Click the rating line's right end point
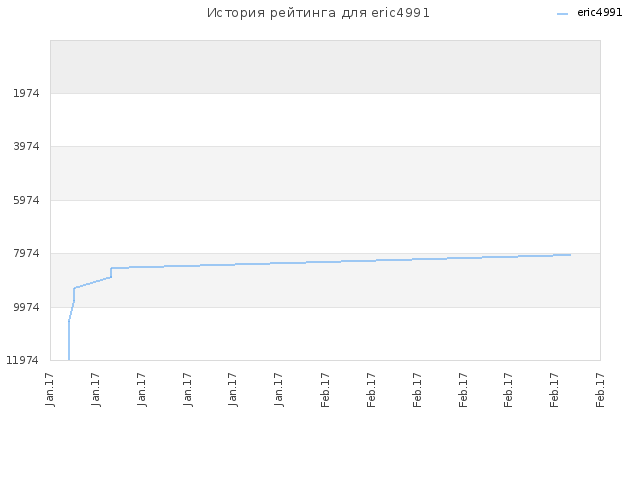Viewport: 640px width, 480px height. click(x=570, y=255)
